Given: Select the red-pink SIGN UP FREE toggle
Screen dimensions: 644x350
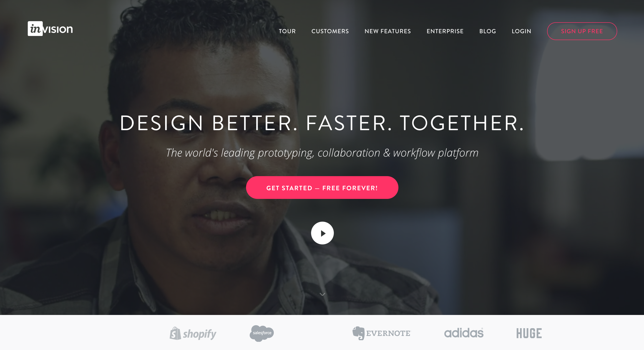Looking at the screenshot, I should (x=582, y=31).
